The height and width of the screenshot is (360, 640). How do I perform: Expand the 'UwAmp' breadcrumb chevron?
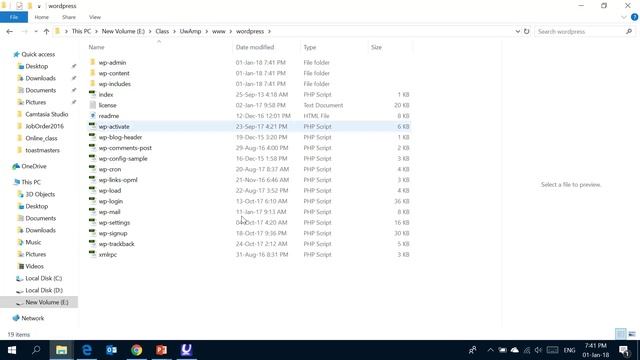[207, 31]
